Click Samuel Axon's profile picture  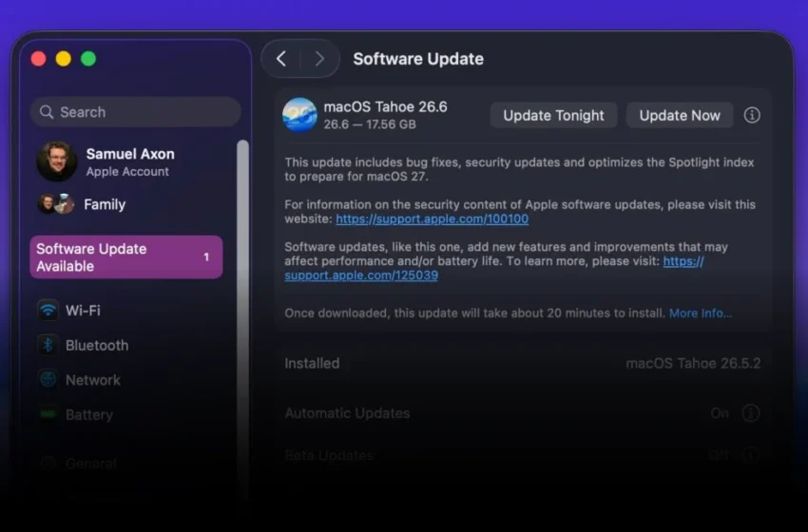coord(57,161)
